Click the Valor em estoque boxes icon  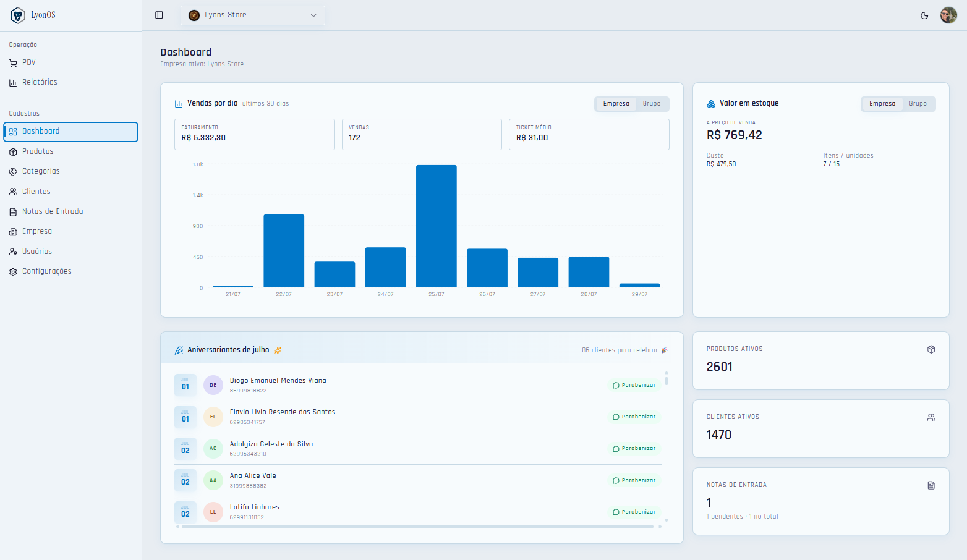pyautogui.click(x=711, y=104)
